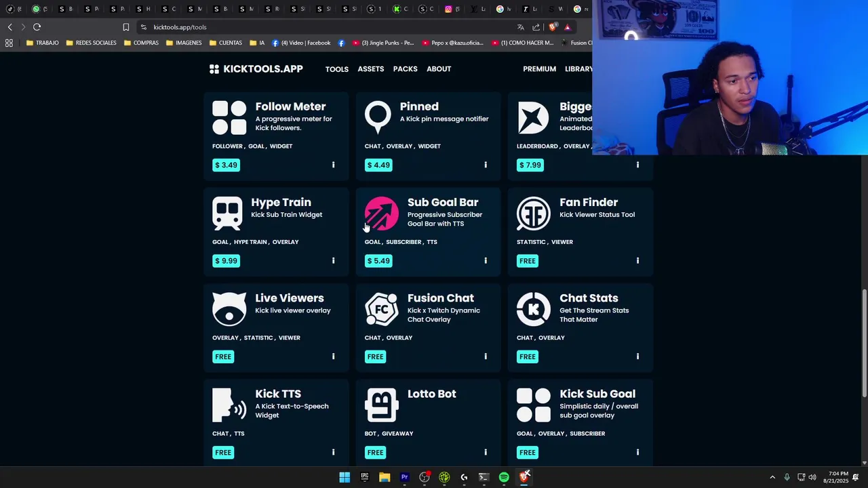The image size is (868, 488).
Task: Open info icon on the Fan Finder card
Action: [637, 260]
